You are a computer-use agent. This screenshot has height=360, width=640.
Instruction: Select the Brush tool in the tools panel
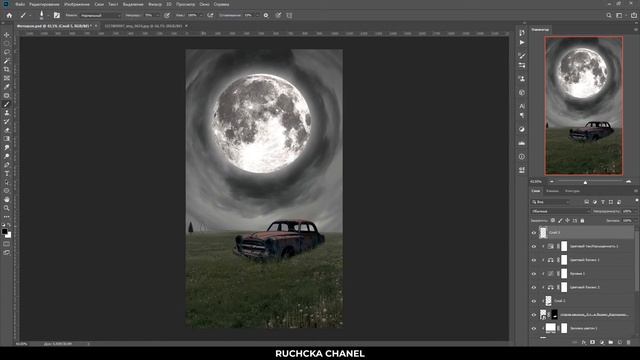pyautogui.click(x=7, y=104)
